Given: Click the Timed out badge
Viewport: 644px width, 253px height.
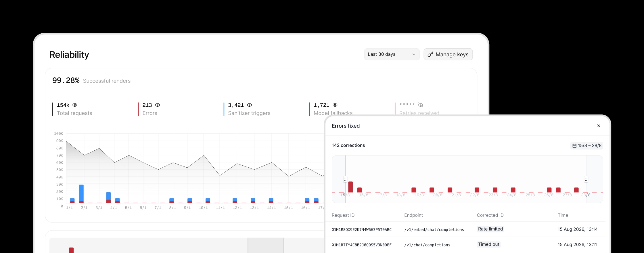Looking at the screenshot, I should (489, 244).
